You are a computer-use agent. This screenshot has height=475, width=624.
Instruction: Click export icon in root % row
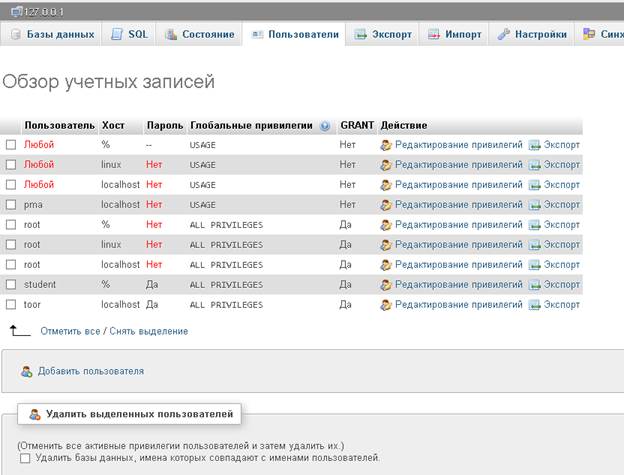coord(534,225)
